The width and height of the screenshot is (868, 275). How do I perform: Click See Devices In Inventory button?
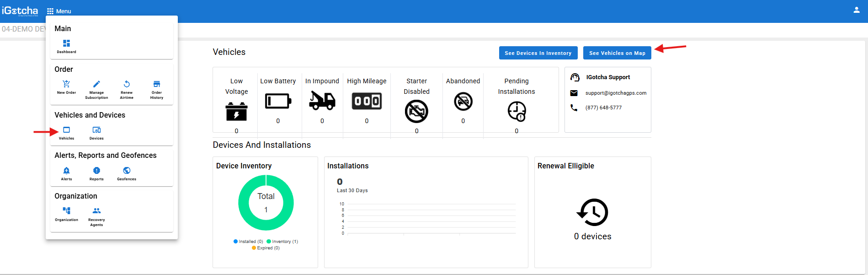[x=538, y=53]
